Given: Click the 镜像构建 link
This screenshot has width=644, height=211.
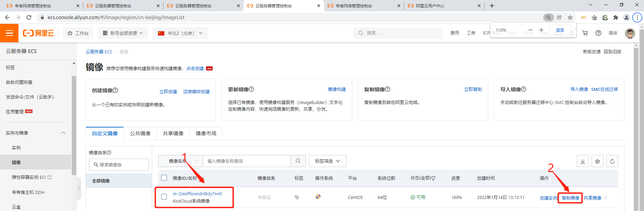Looking at the screenshot, I should tap(337, 89).
